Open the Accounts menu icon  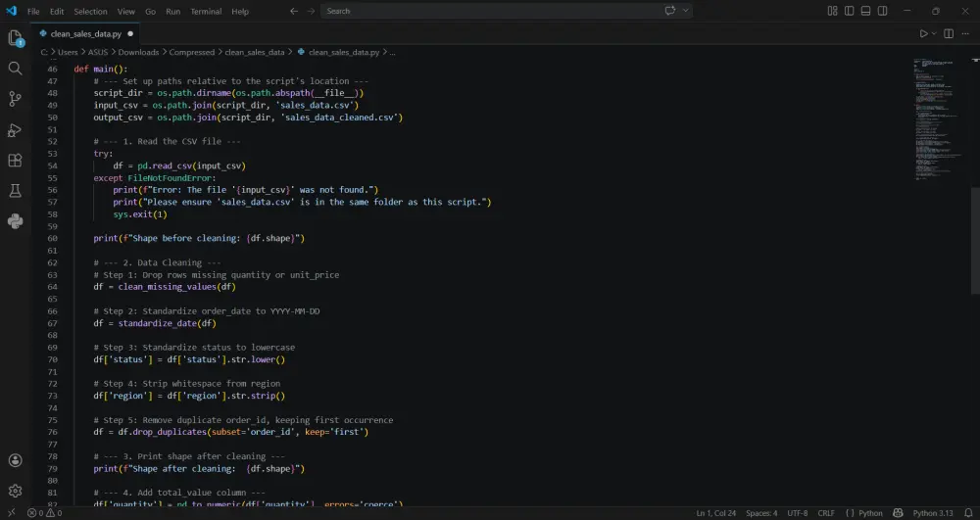pos(15,460)
